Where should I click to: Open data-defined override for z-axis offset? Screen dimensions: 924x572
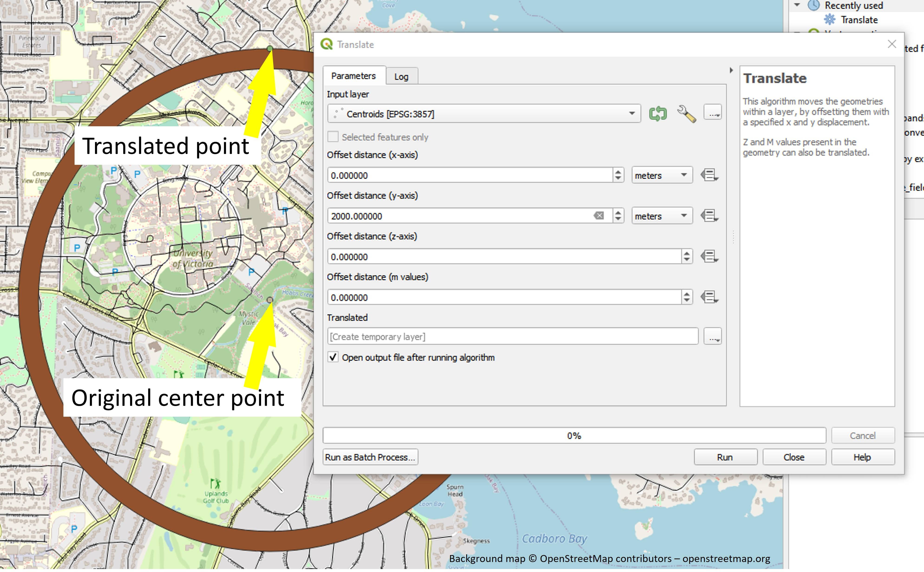coord(709,257)
